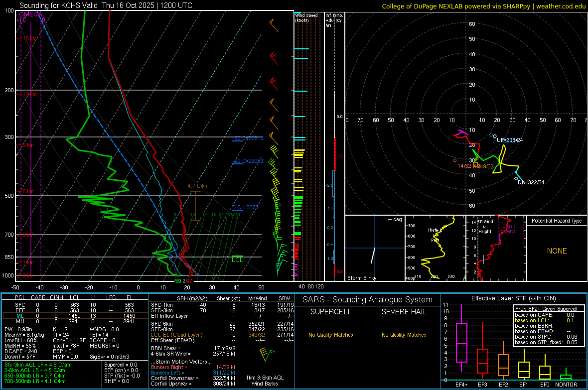The width and height of the screenshot is (588, 390).
Task: Click No Quality Matches under SEVERE HAIL
Action: click(x=404, y=335)
